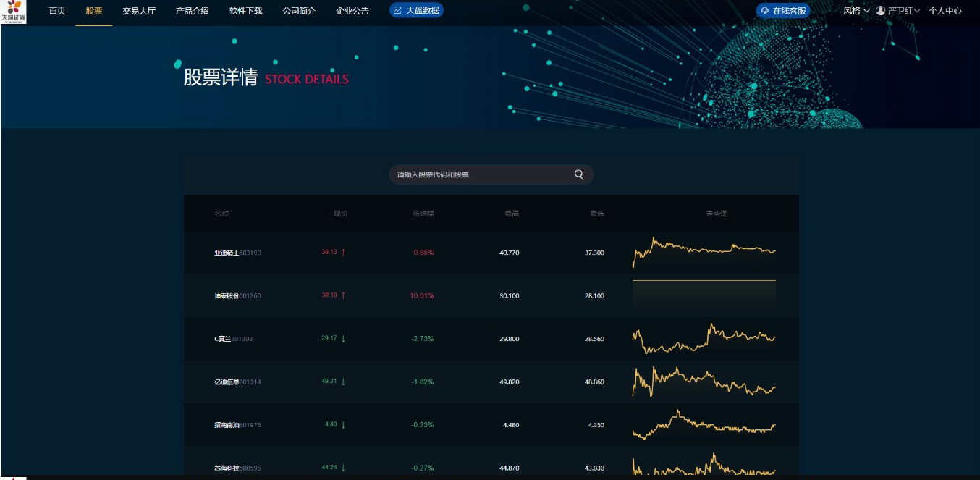Viewport: 980px width, 480px height.
Task: Click the red up arrow for 亚通精工
Action: 343,253
